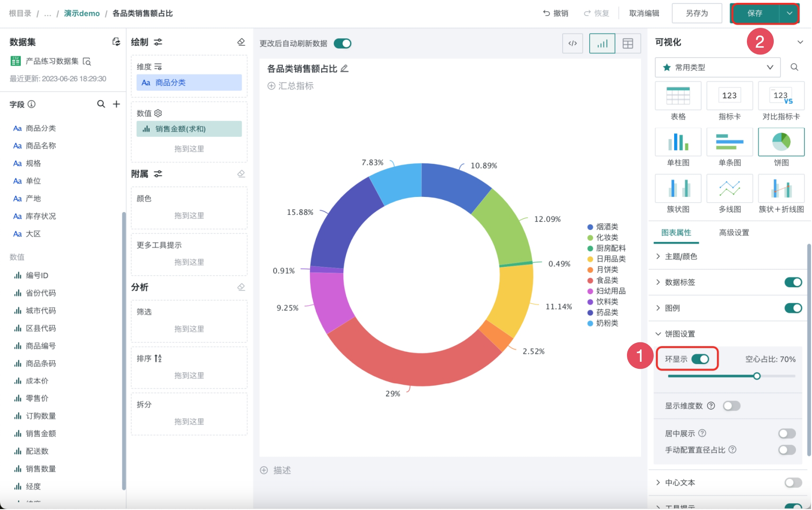The height and width of the screenshot is (510, 812).
Task: Click 取消编辑 button
Action: coord(644,13)
